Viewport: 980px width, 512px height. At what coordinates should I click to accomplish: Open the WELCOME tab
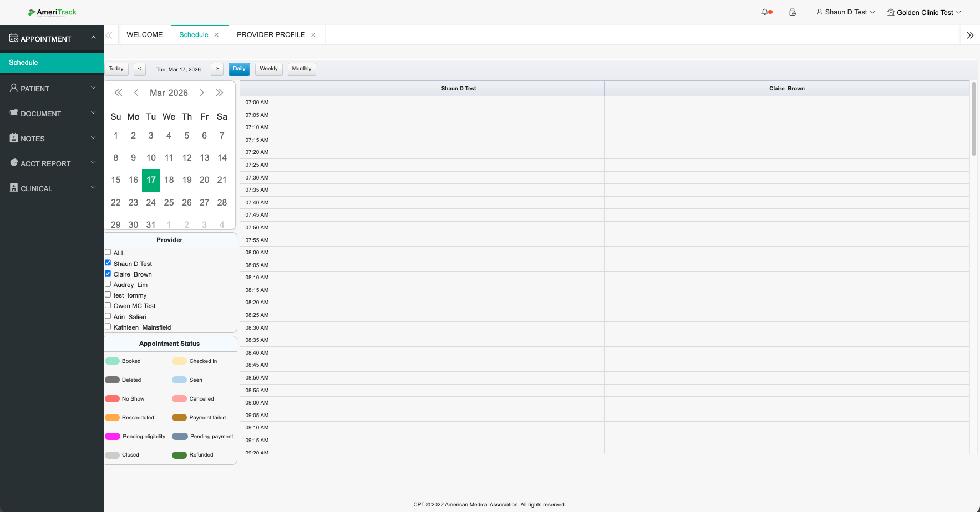144,35
